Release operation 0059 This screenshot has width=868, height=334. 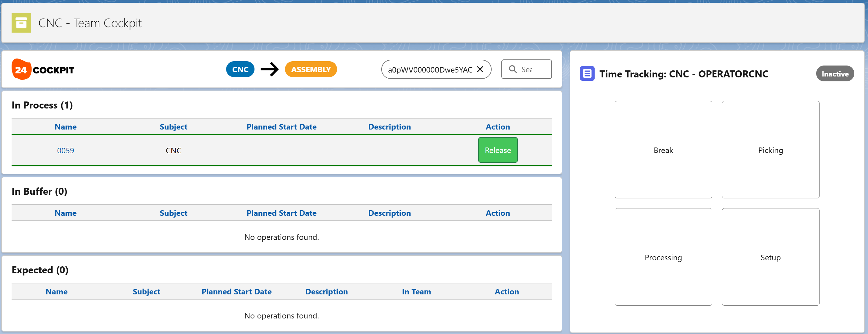coord(497,150)
